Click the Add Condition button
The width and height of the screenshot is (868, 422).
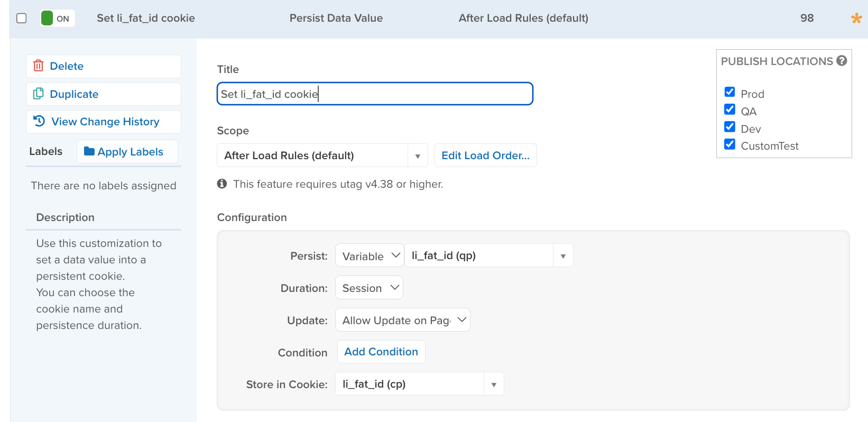coord(381,352)
